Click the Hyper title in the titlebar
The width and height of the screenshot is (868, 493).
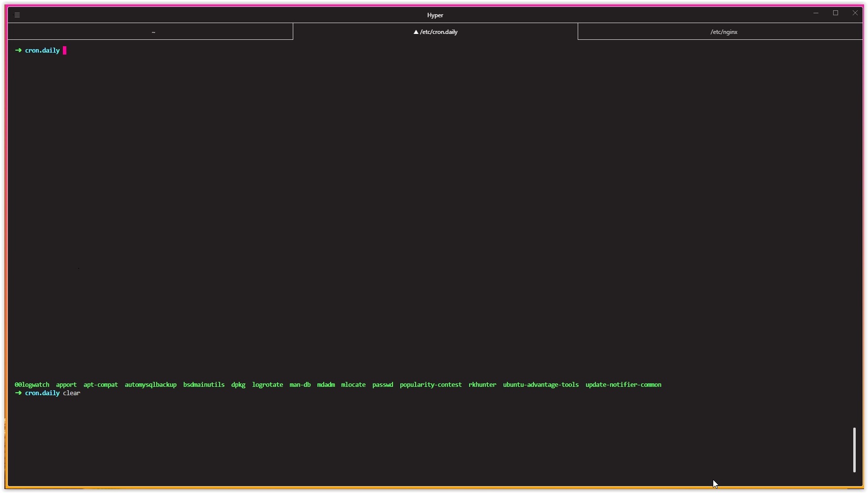(434, 15)
